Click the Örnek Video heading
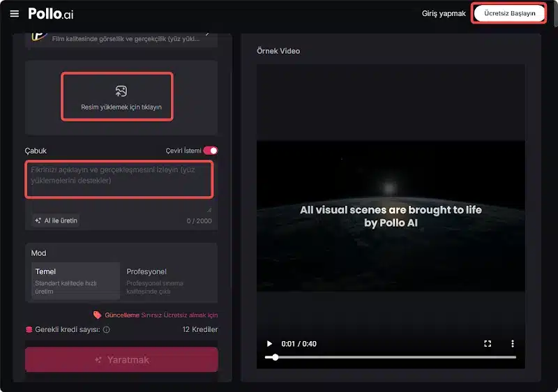This screenshot has height=392, width=558. pos(278,51)
